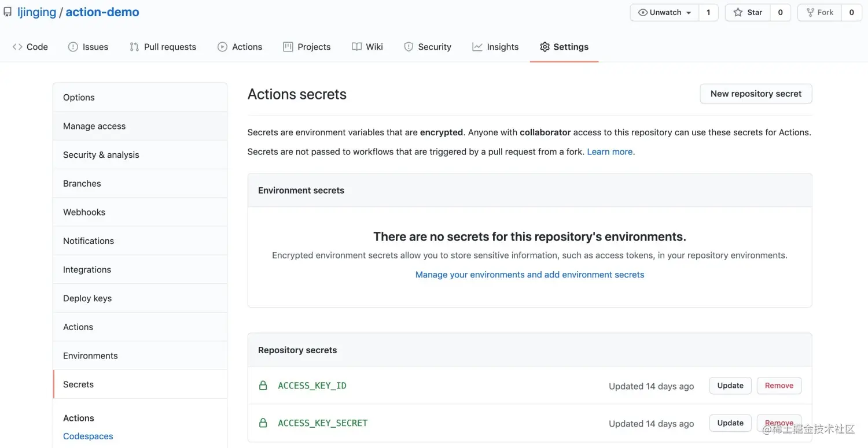Open the Security tab

[427, 47]
